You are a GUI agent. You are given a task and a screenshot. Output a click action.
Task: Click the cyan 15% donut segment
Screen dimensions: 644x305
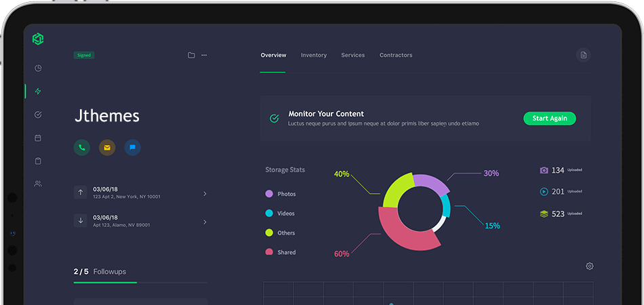click(446, 205)
